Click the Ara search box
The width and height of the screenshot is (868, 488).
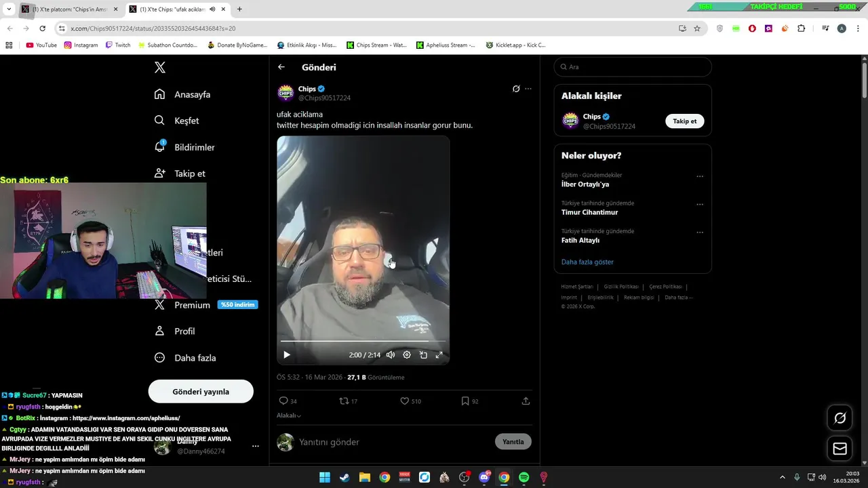pyautogui.click(x=633, y=67)
